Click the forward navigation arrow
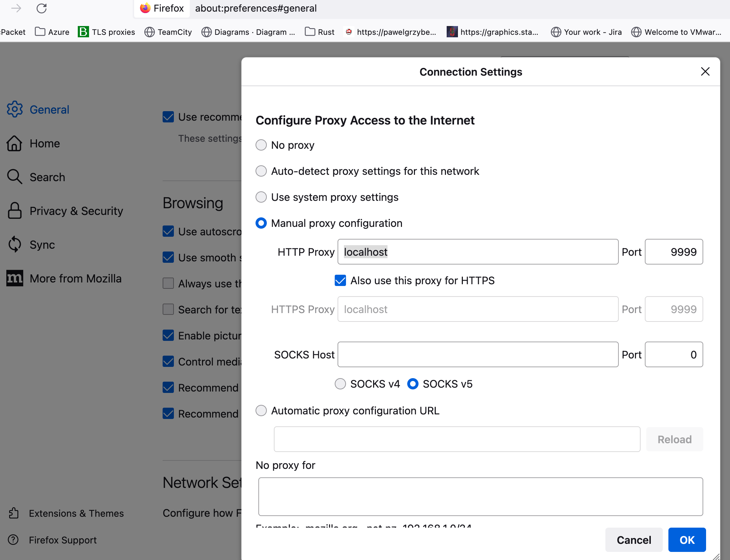This screenshot has width=730, height=560. (16, 8)
